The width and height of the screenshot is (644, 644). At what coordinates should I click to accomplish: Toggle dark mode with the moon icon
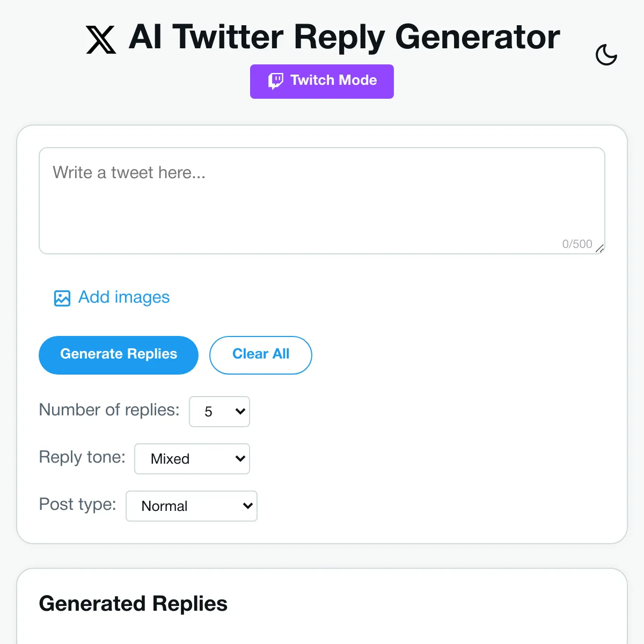(606, 54)
